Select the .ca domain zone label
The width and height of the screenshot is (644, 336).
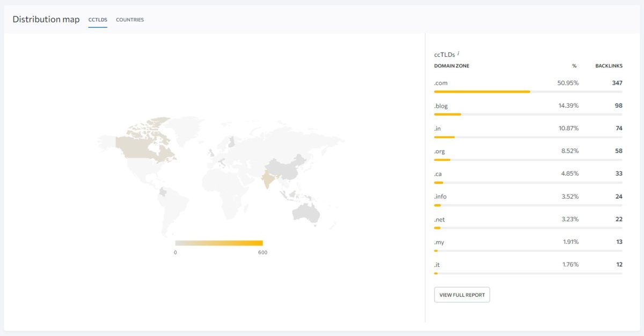tap(438, 174)
